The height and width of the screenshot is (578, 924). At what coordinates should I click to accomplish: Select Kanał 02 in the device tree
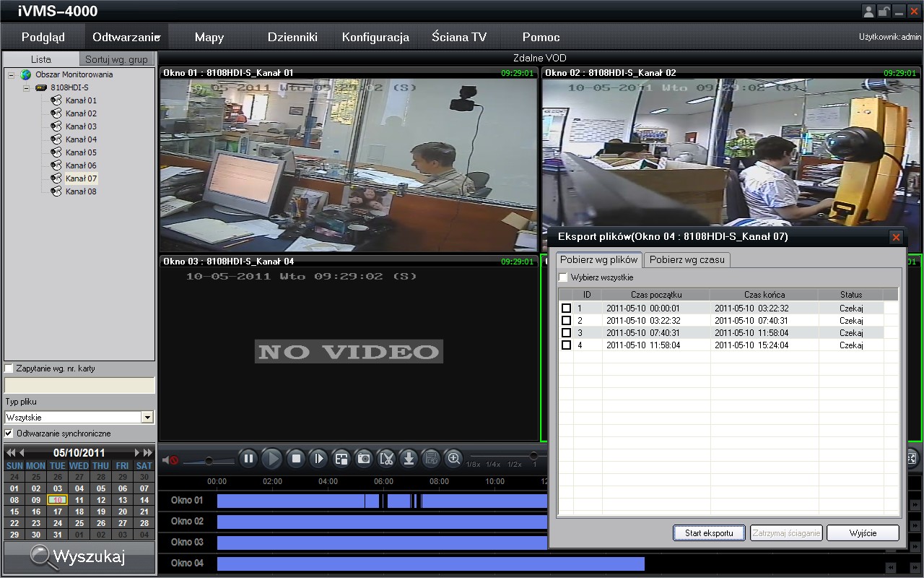[x=81, y=113]
